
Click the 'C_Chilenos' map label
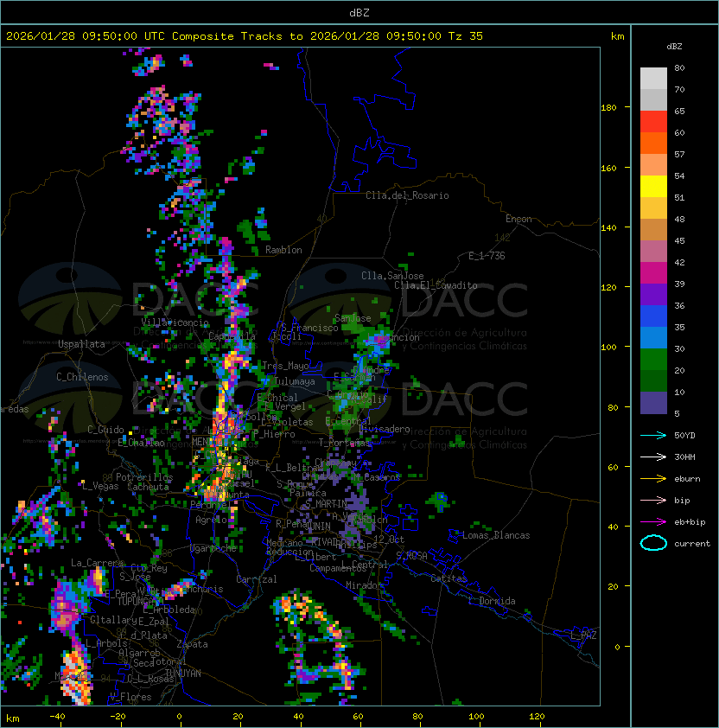click(82, 377)
